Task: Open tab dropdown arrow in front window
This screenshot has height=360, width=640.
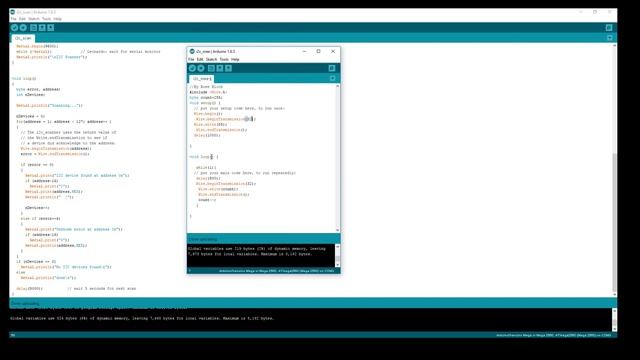Action: (333, 78)
